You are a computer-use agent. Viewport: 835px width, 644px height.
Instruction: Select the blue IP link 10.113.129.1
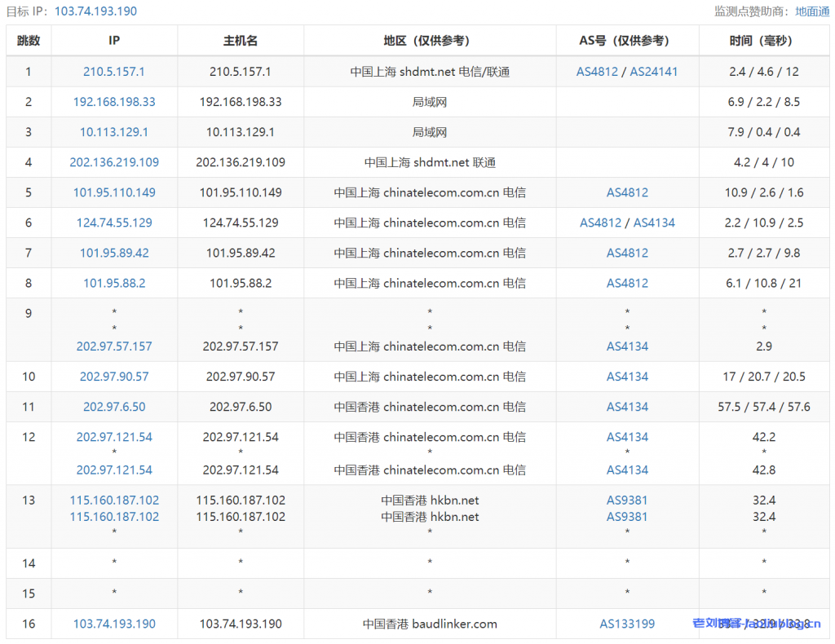coord(114,132)
